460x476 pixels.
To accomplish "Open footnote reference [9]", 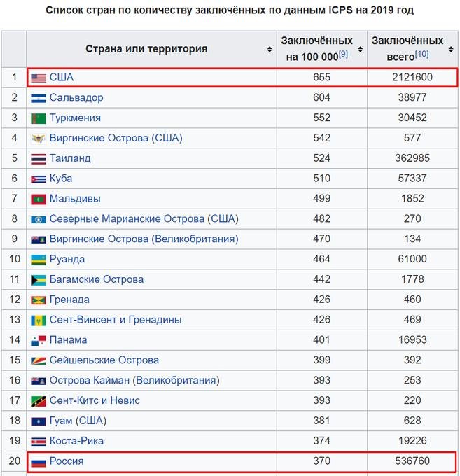I will click(x=343, y=55).
